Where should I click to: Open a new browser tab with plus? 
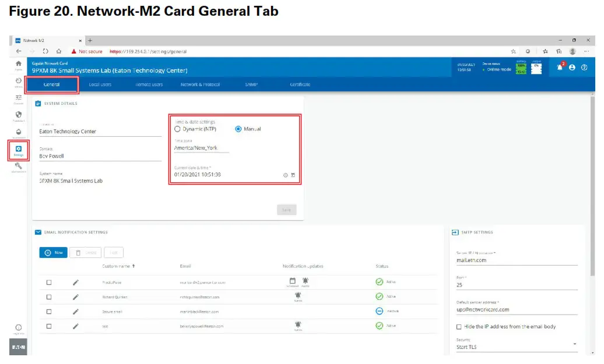pyautogui.click(x=90, y=40)
